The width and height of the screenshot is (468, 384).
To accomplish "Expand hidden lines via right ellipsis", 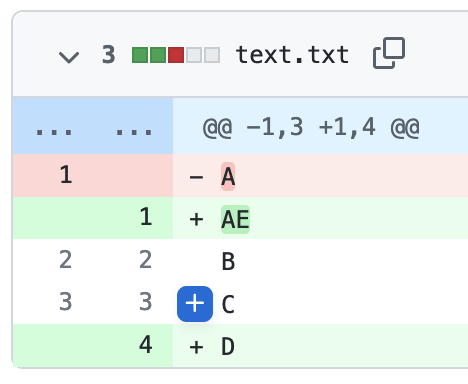I will tap(134, 132).
